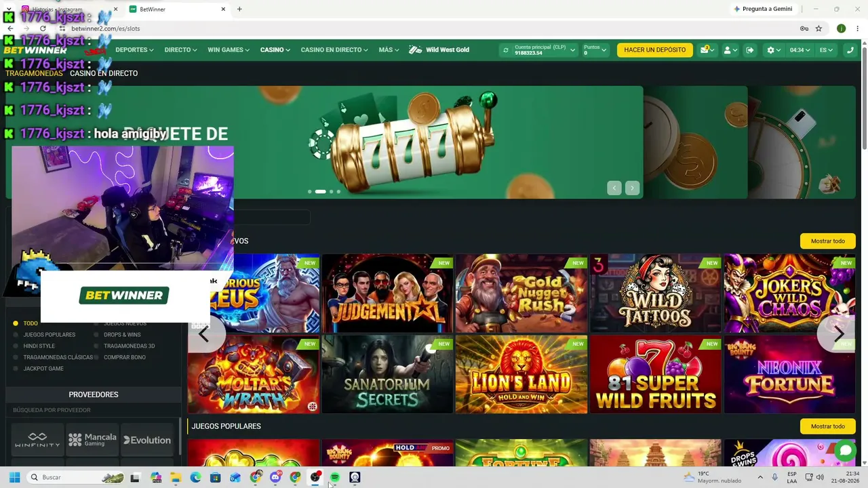Viewport: 868px width, 488px height.
Task: Expand the DIRECTO dropdown menu
Action: click(180, 50)
